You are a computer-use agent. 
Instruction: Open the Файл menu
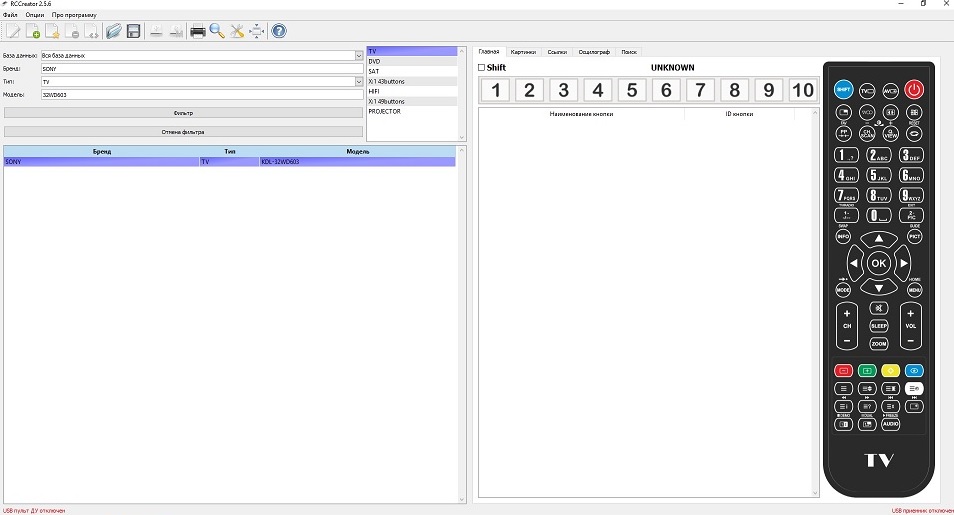pyautogui.click(x=10, y=15)
